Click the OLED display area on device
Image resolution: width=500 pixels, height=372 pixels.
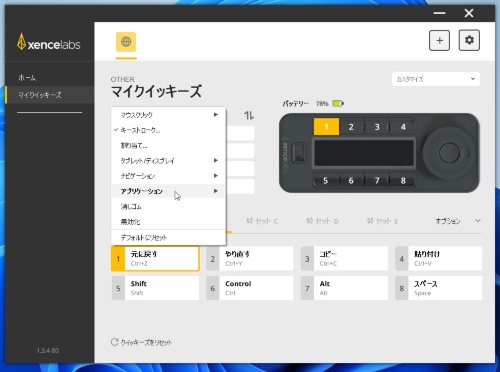(364, 153)
